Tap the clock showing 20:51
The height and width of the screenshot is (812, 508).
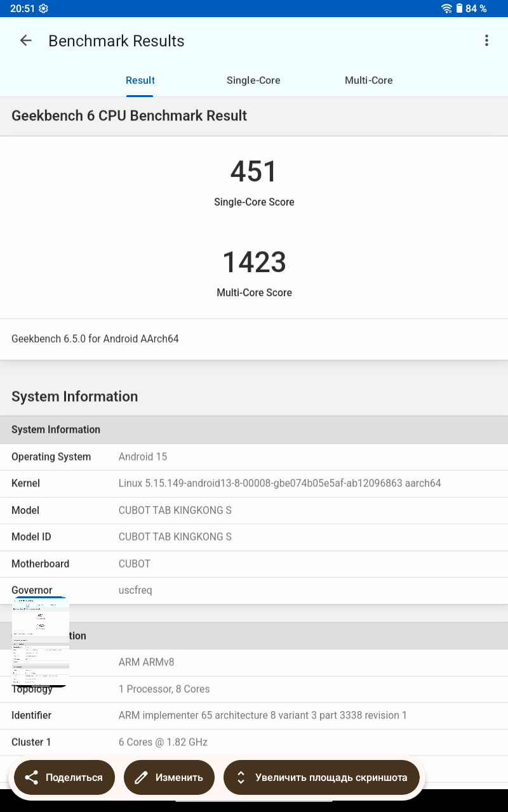pyautogui.click(x=22, y=8)
